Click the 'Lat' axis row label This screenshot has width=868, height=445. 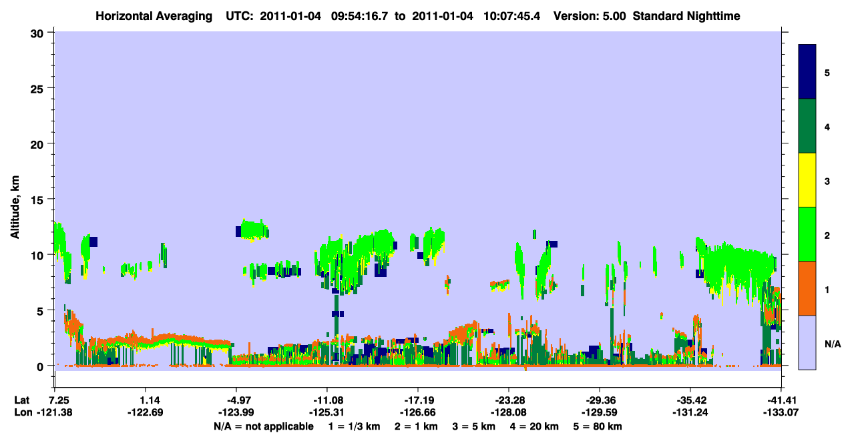21,400
